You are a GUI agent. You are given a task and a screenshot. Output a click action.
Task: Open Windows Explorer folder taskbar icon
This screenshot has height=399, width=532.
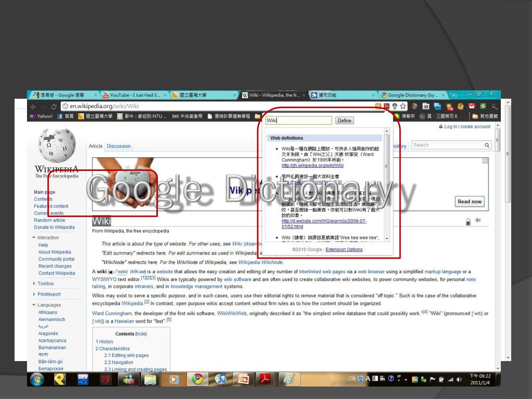[x=151, y=379]
